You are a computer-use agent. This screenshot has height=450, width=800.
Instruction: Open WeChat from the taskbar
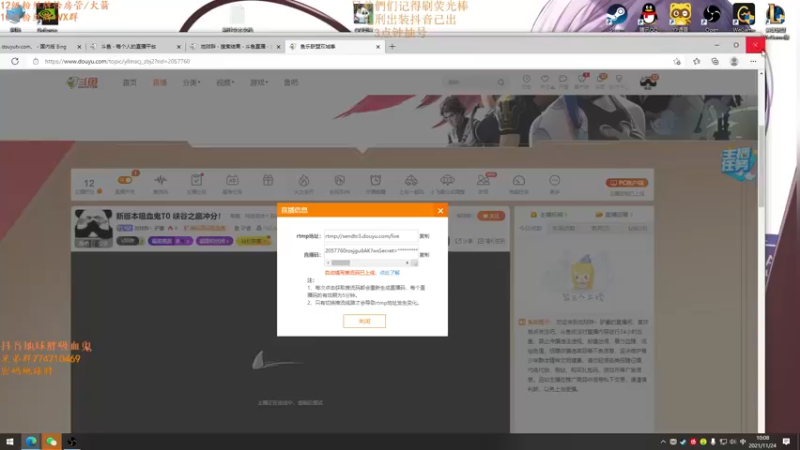coord(52,441)
